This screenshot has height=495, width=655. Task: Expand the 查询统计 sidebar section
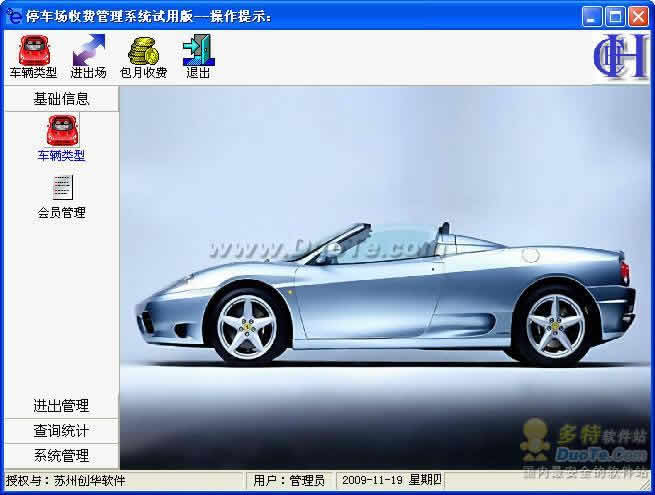[x=60, y=432]
